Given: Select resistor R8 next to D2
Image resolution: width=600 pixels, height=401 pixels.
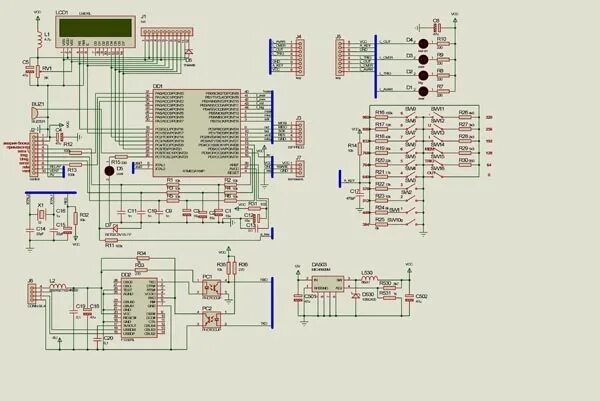Looking at the screenshot, I should [443, 75].
